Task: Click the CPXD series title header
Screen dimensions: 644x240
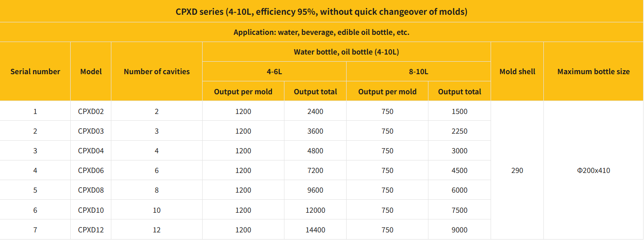Action: coord(322,12)
